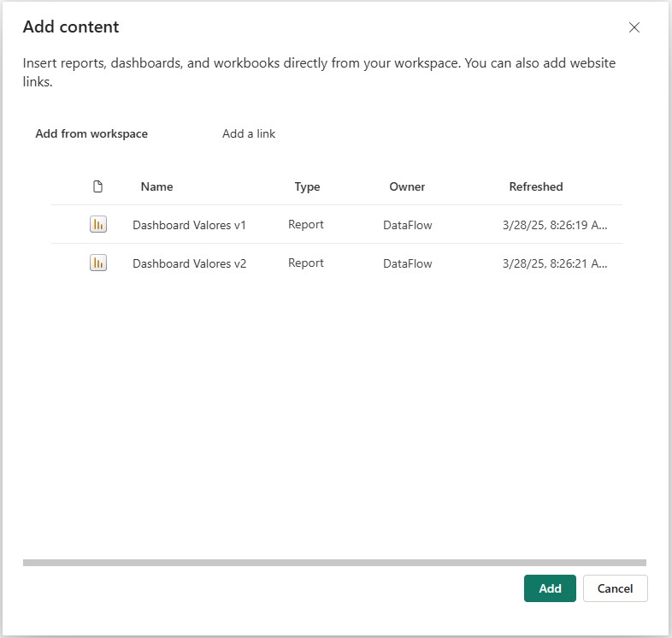Sort by the Refreshed column header
The height and width of the screenshot is (638, 672).
(x=536, y=186)
